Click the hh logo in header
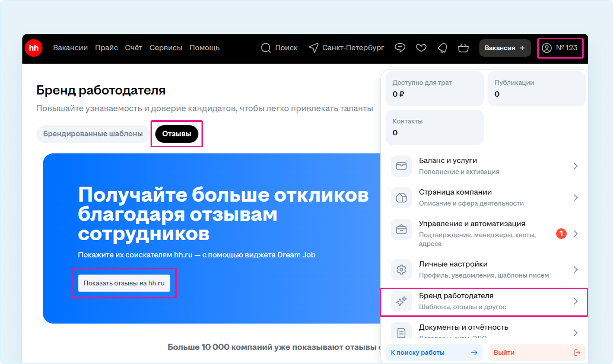 pyautogui.click(x=34, y=48)
